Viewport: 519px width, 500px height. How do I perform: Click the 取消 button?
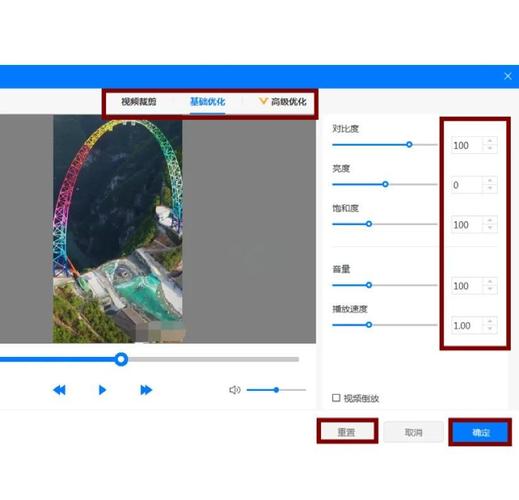[x=413, y=432]
